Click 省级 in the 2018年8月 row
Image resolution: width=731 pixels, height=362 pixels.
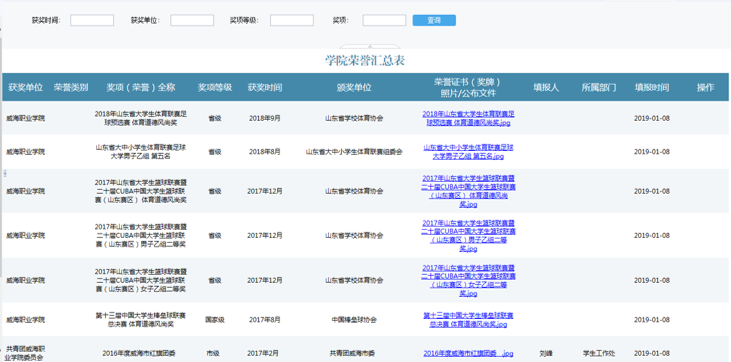point(215,152)
